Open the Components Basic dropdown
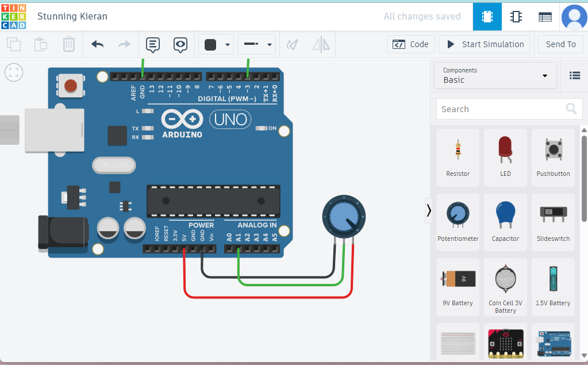Image resolution: width=588 pixels, height=365 pixels. [495, 75]
